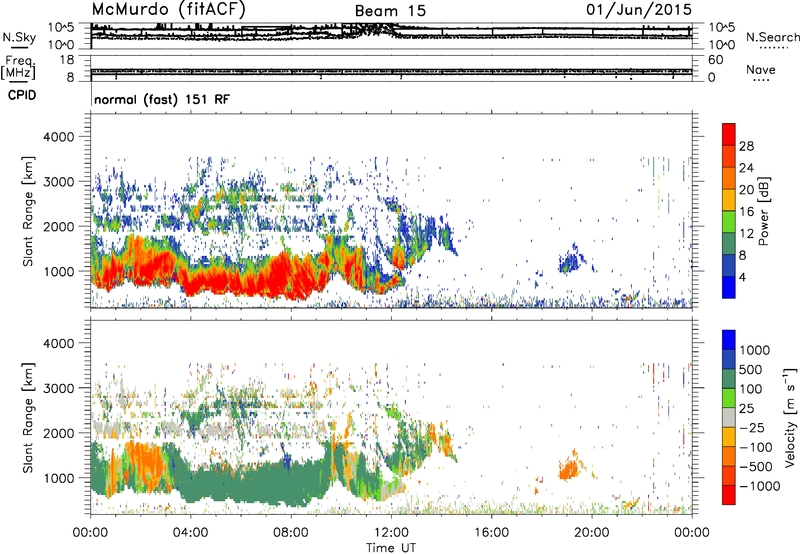The width and height of the screenshot is (800, 554).
Task: Click 'normal (fast) 151 RF' text
Action: [162, 99]
